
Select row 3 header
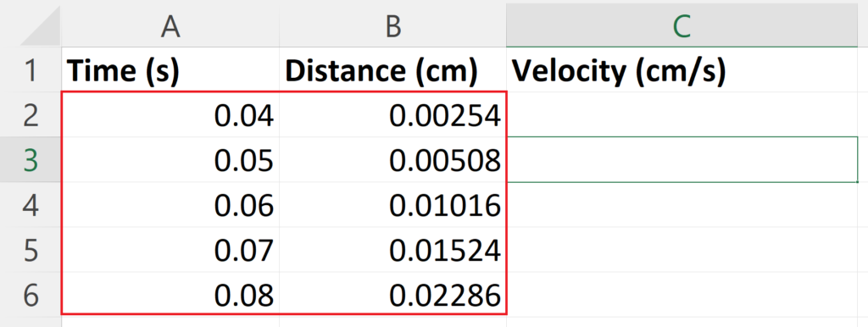(x=31, y=160)
